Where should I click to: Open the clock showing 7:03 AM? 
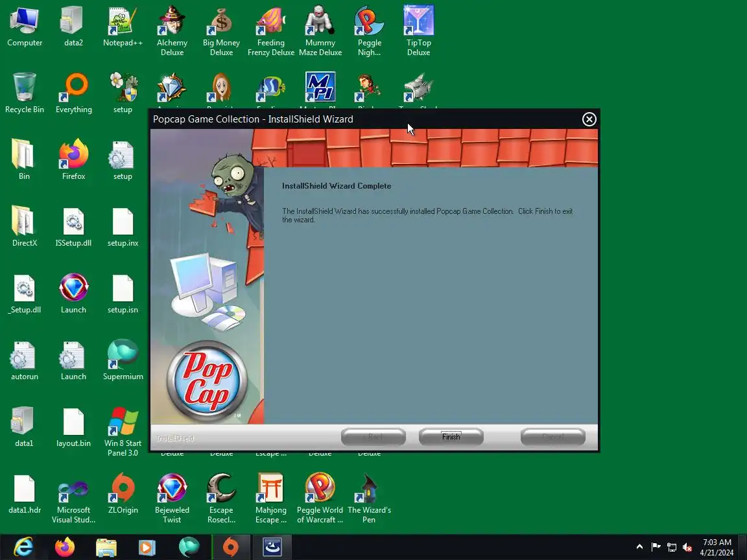(x=717, y=547)
